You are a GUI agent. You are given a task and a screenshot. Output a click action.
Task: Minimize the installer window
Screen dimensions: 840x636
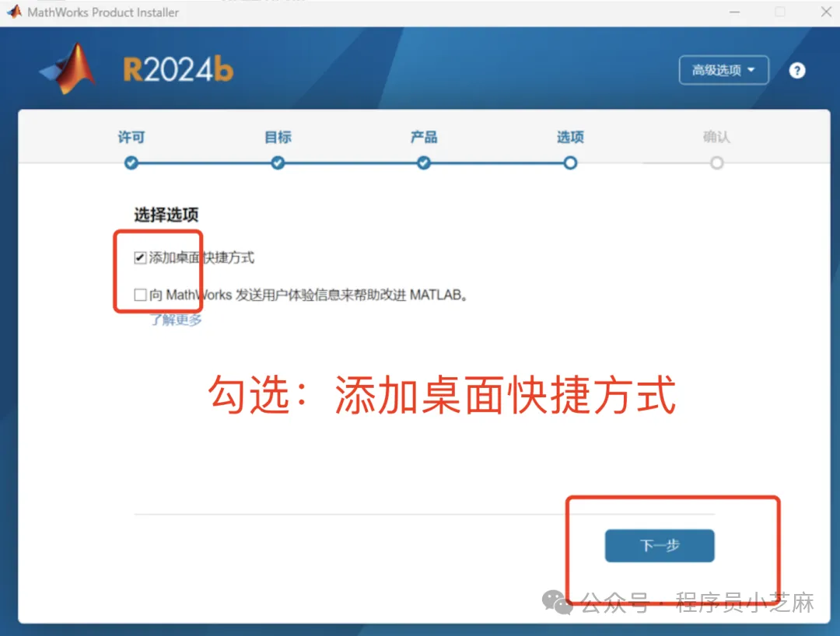coord(734,12)
